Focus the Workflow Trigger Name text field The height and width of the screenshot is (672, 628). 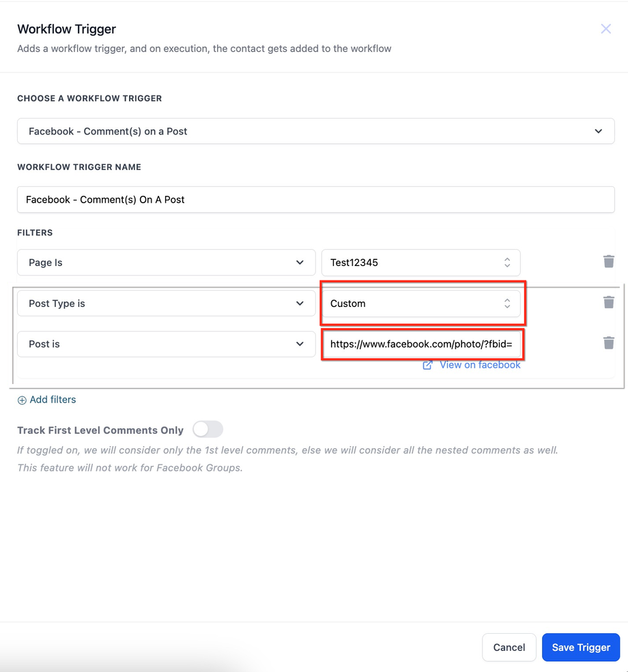point(316,199)
